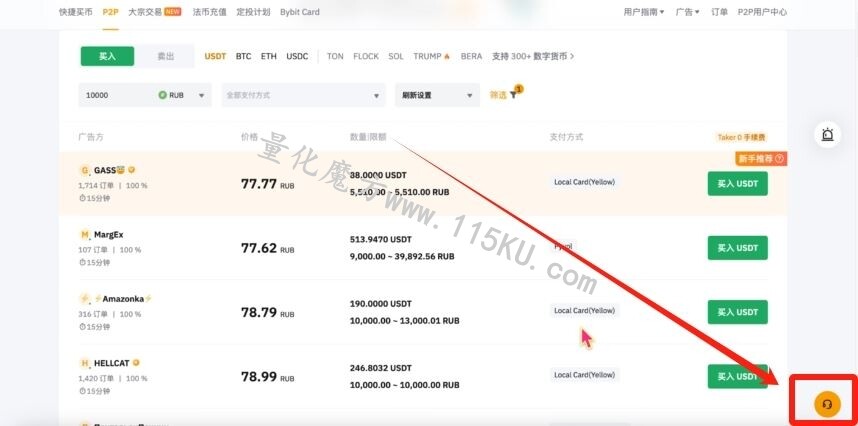
Task: Expand the 用户指南 user guide menu
Action: pyautogui.click(x=644, y=11)
